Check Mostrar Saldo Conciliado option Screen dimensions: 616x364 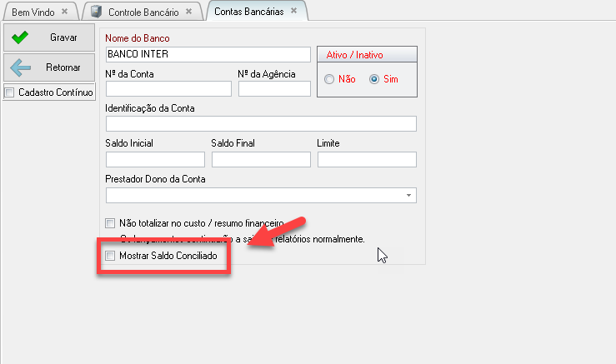110,257
